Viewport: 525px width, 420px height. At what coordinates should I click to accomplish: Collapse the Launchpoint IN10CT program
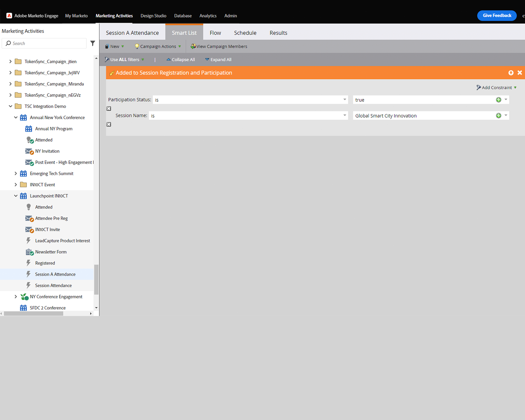pyautogui.click(x=16, y=196)
